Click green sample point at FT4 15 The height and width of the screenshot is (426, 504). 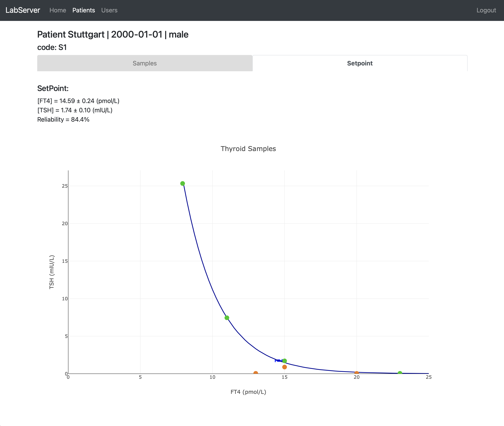click(285, 361)
